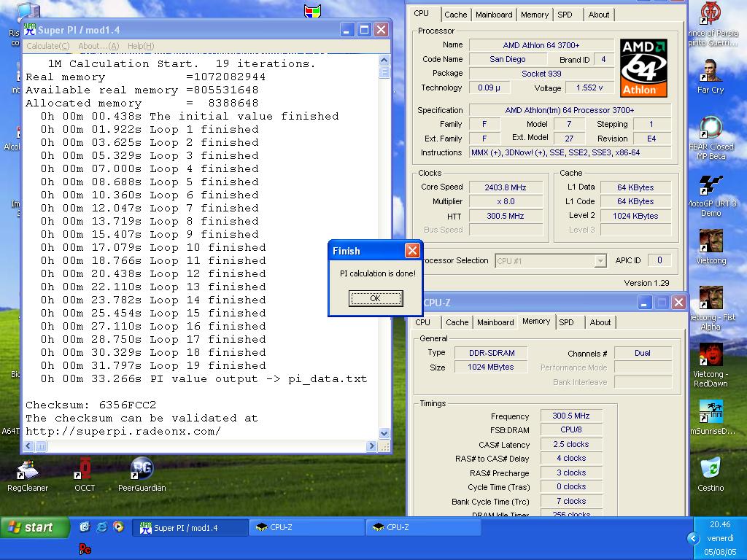This screenshot has height=560, width=747.
Task: Activate the first CPU-Z taskbar button
Action: [307, 528]
